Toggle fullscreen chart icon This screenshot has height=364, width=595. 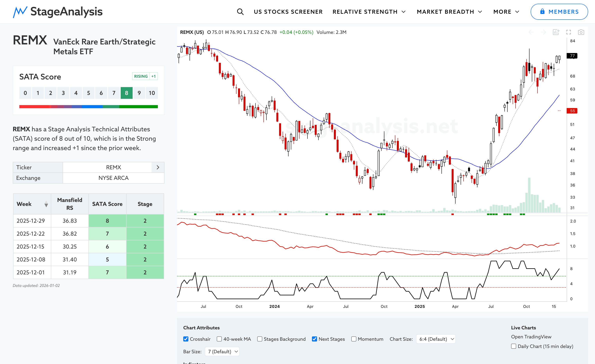pyautogui.click(x=568, y=32)
